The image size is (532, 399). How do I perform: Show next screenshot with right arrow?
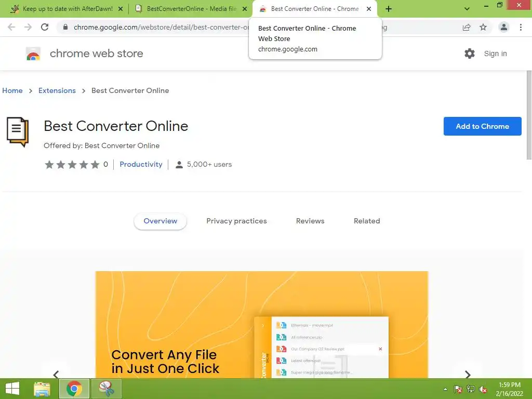468,374
